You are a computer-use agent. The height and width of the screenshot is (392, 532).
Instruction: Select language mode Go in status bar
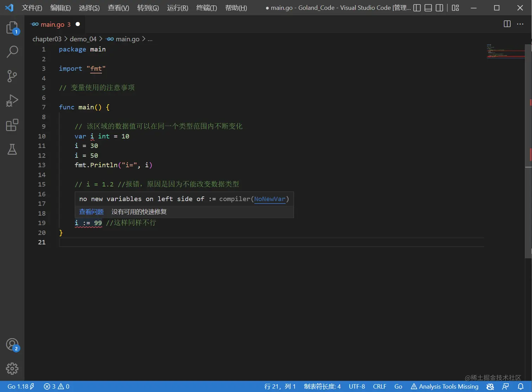pos(398,386)
